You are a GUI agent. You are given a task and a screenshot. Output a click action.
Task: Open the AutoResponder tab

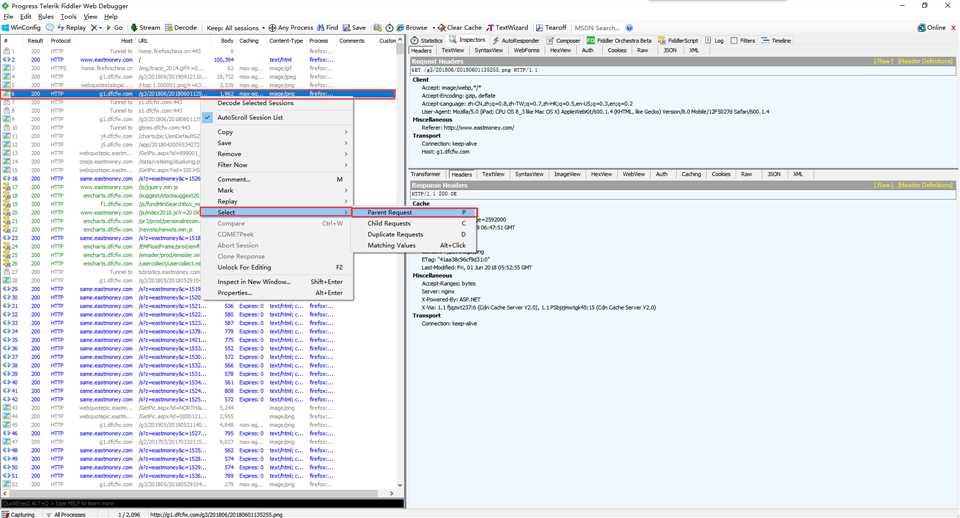[x=516, y=40]
